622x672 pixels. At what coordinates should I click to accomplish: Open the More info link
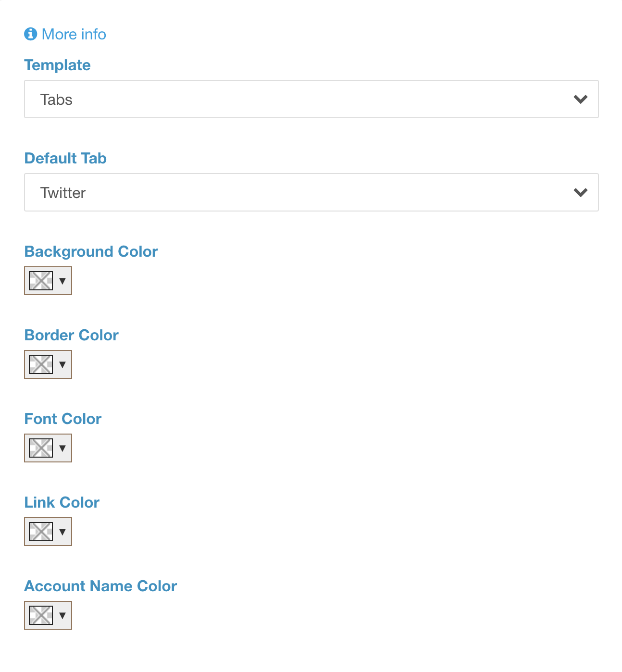tap(74, 35)
